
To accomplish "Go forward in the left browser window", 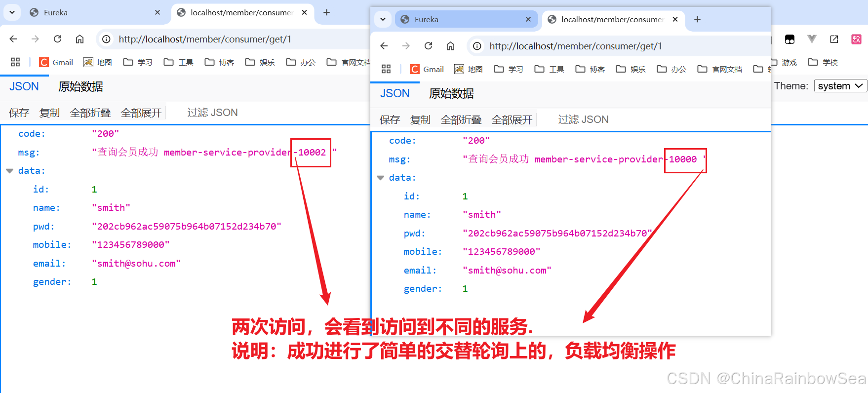I will (35, 39).
